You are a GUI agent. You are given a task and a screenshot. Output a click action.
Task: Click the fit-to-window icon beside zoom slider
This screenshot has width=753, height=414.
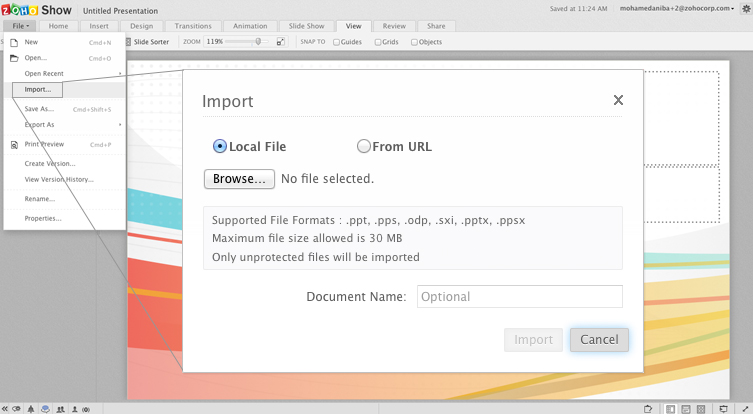[x=281, y=42]
